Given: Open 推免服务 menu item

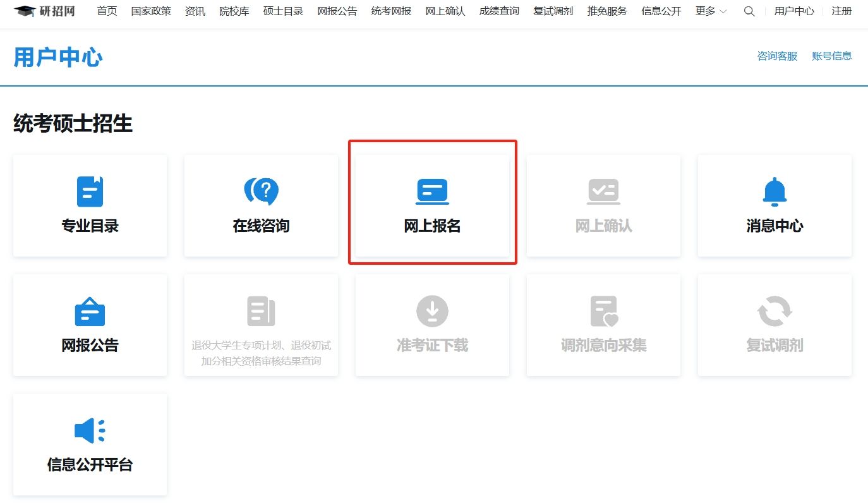Looking at the screenshot, I should coord(607,11).
